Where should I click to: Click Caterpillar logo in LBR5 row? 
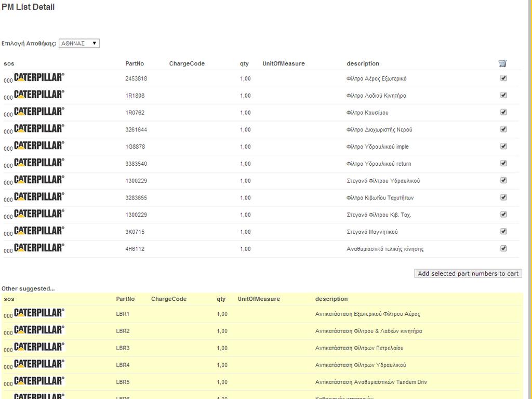[39, 381]
